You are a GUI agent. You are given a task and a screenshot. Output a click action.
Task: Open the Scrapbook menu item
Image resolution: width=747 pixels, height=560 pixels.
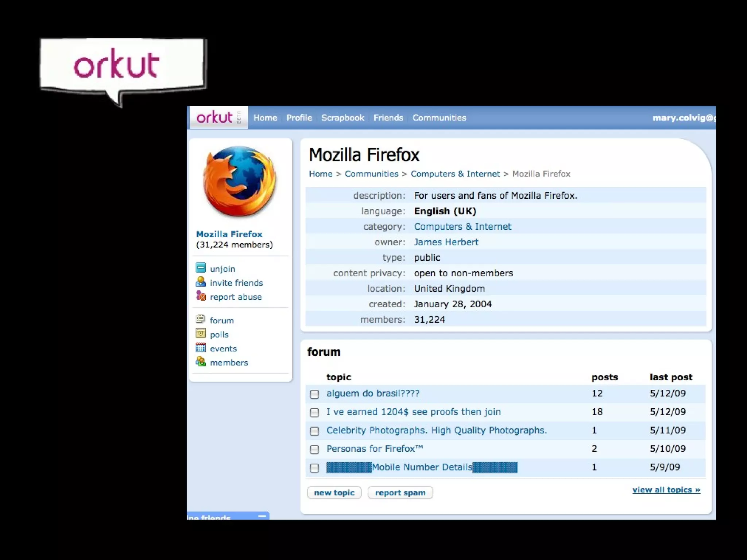(x=342, y=118)
